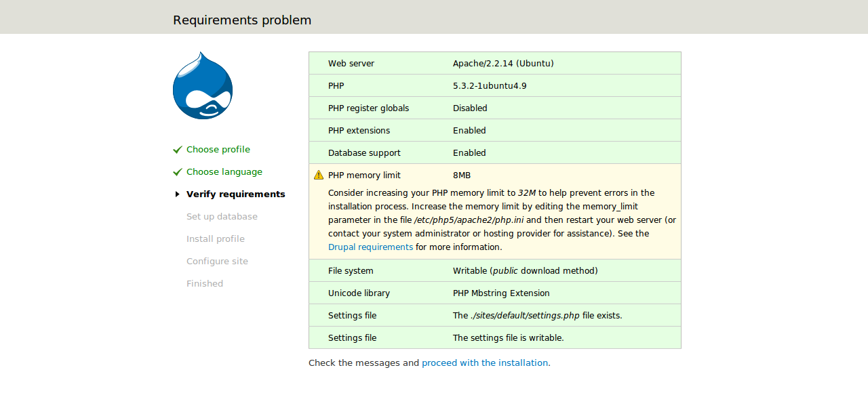Click the settings.php file exists message
Screen dimensions: 868x414
pyautogui.click(x=538, y=316)
